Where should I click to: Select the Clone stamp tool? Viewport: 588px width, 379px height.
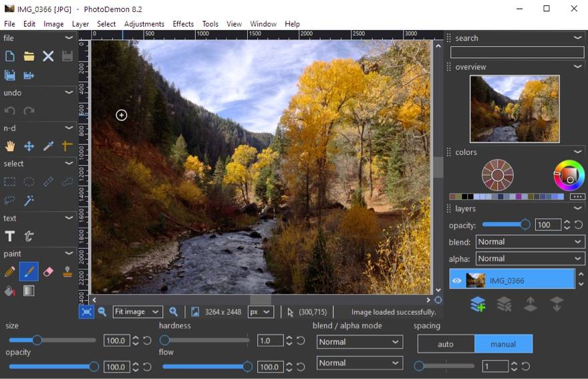(x=67, y=271)
